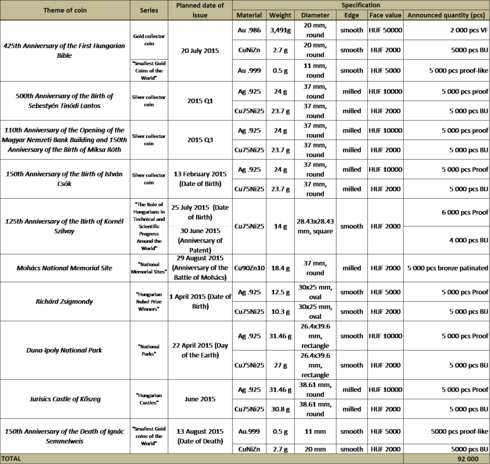Click the 'Theme of coin' column header
This screenshot has width=490, height=464.
(65, 10)
